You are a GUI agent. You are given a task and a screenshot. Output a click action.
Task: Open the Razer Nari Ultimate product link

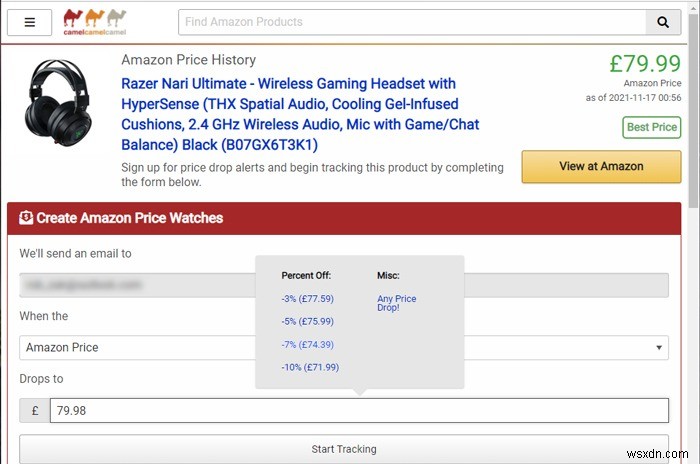[x=300, y=114]
